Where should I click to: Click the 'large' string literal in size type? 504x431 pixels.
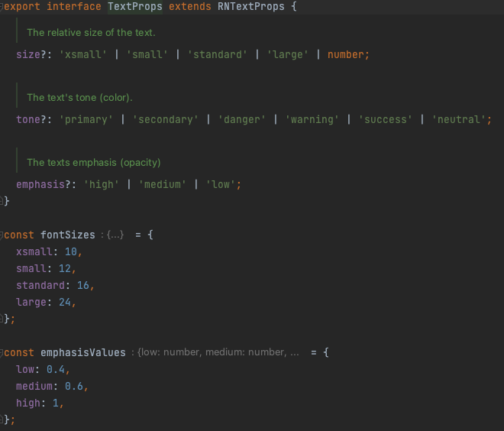click(288, 54)
